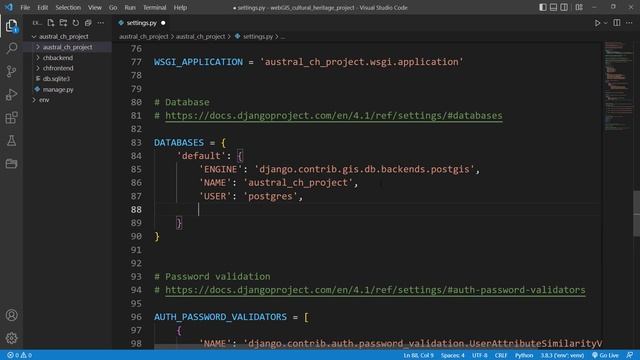Open the Run menu
640x360 pixels.
click(130, 7)
